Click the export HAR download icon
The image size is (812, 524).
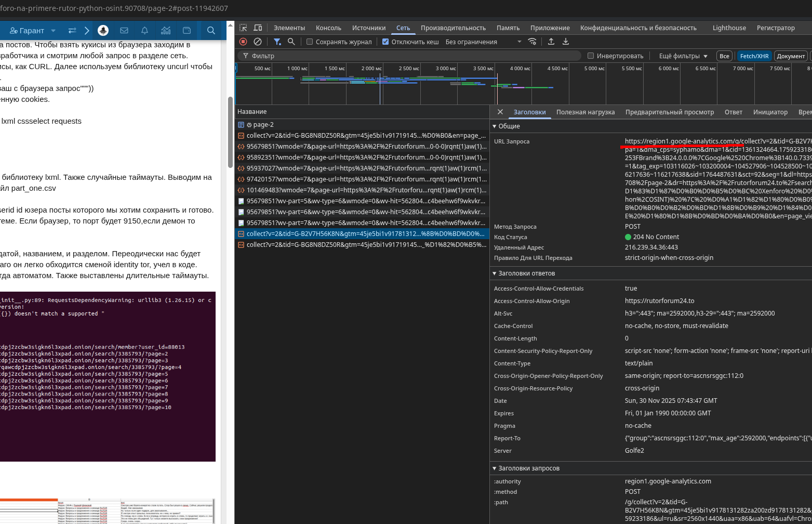pyautogui.click(x=566, y=42)
